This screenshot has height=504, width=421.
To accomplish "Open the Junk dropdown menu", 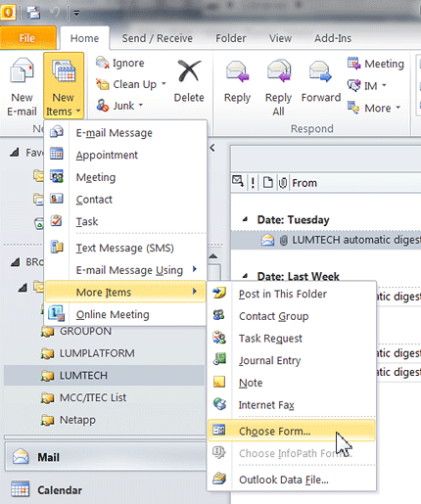I will [x=119, y=106].
